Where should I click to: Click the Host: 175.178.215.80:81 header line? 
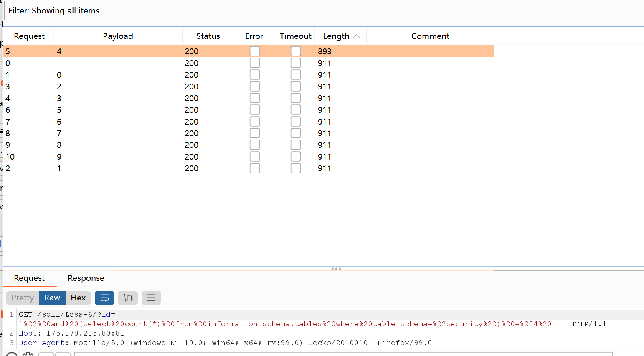pos(71,333)
